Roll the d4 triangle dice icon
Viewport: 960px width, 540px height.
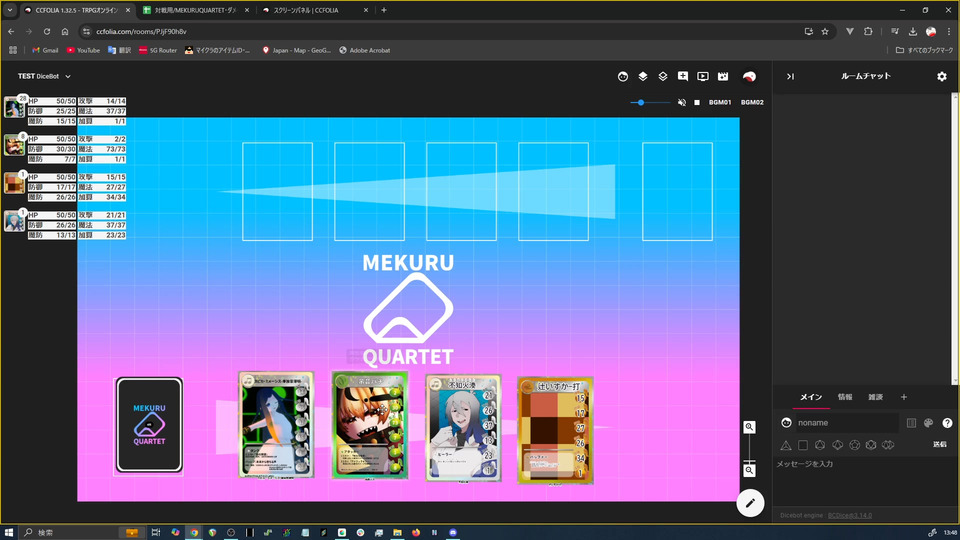(x=786, y=445)
